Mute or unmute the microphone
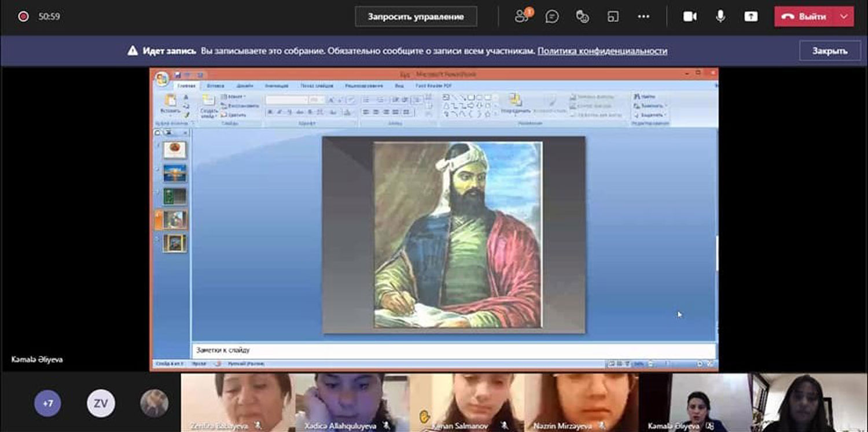Screen dimensions: 868x432 click(720, 17)
